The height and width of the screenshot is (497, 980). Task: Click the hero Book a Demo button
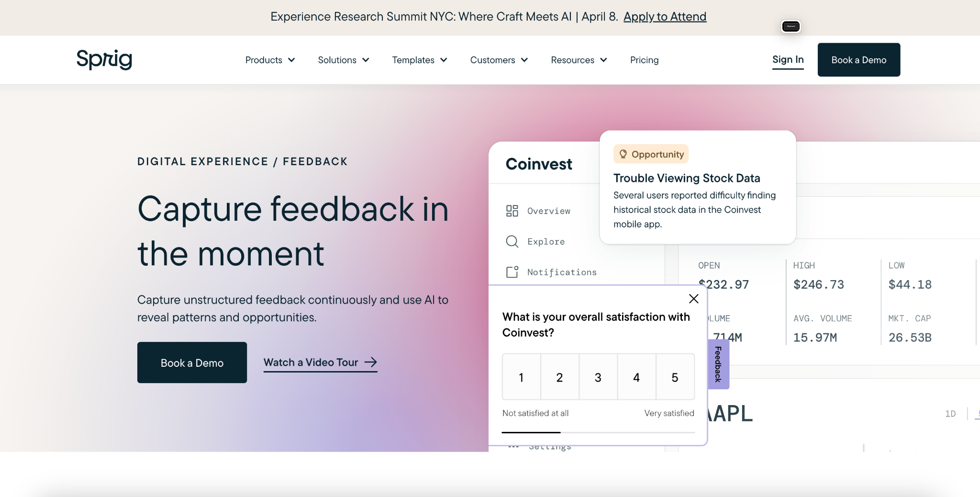pyautogui.click(x=192, y=362)
